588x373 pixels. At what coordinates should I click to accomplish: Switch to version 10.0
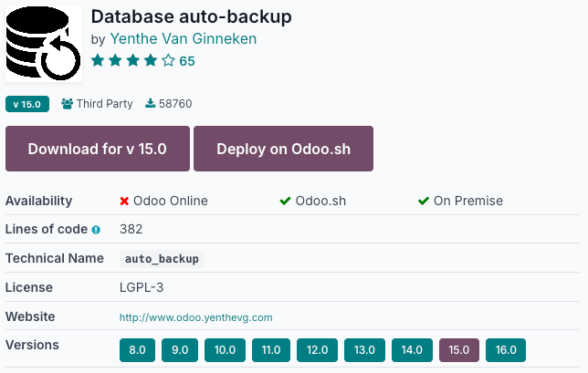(225, 350)
